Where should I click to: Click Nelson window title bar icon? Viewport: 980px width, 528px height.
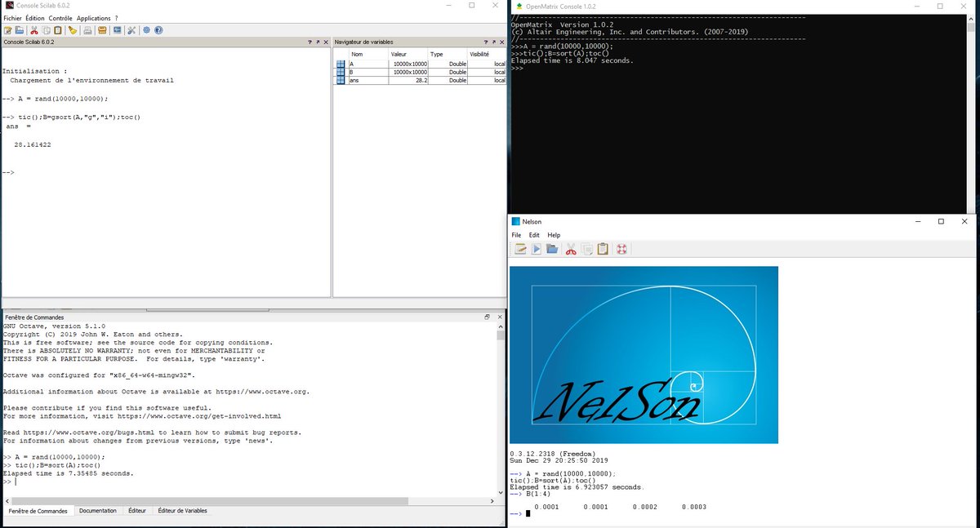pyautogui.click(x=515, y=221)
